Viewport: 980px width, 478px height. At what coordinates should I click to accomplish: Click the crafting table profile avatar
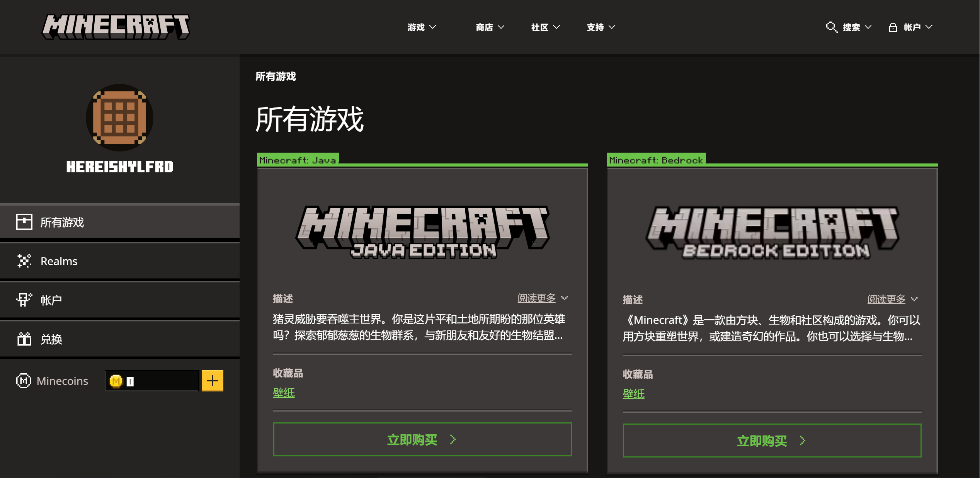pos(119,117)
